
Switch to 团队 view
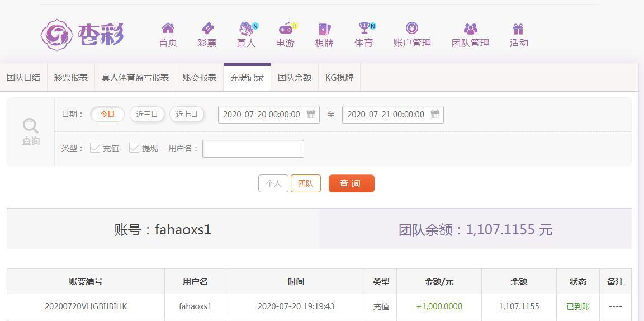click(306, 183)
